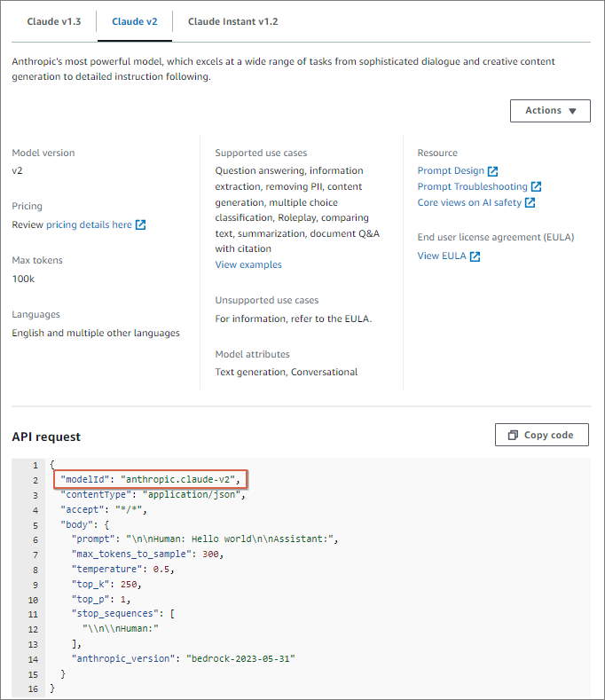Open Core views on AI safety link
The width and height of the screenshot is (605, 700).
point(469,202)
